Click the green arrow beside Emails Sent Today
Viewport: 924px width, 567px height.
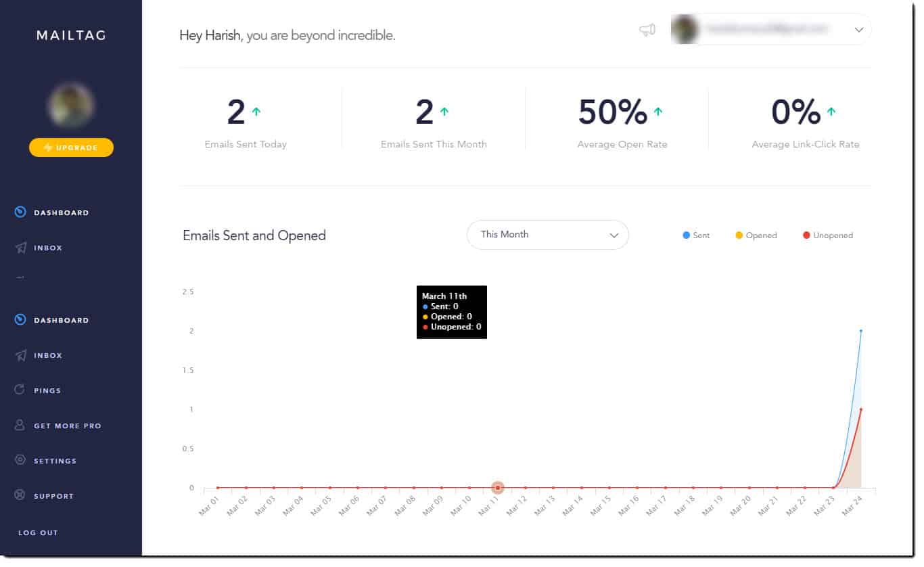coord(256,112)
